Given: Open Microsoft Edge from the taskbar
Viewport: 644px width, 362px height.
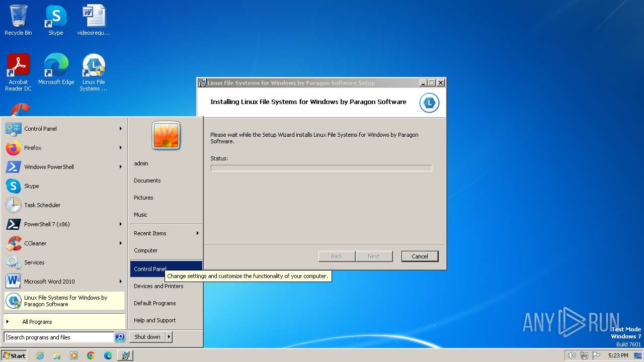Looking at the screenshot, I should (108, 355).
